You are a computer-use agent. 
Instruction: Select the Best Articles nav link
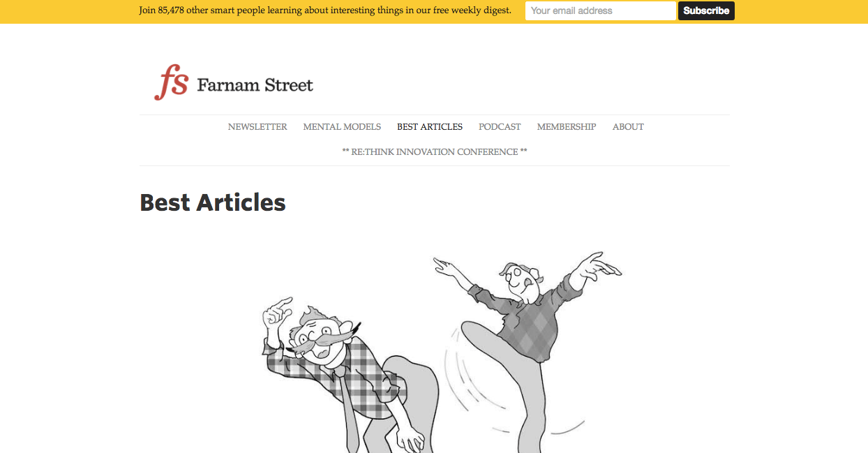click(430, 127)
